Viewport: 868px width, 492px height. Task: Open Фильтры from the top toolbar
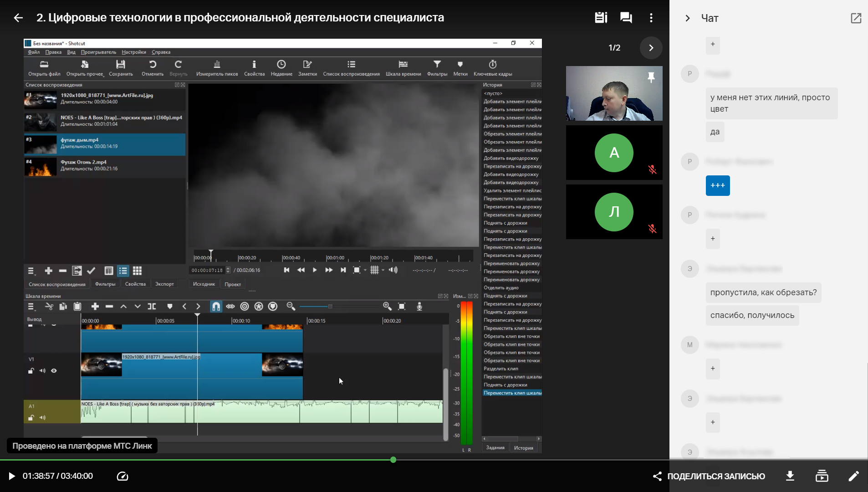(437, 68)
